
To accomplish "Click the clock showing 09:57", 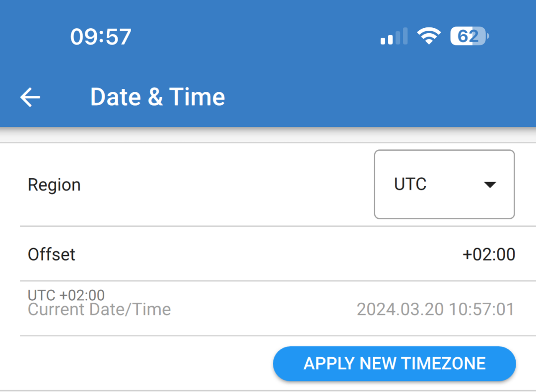I will click(x=101, y=36).
